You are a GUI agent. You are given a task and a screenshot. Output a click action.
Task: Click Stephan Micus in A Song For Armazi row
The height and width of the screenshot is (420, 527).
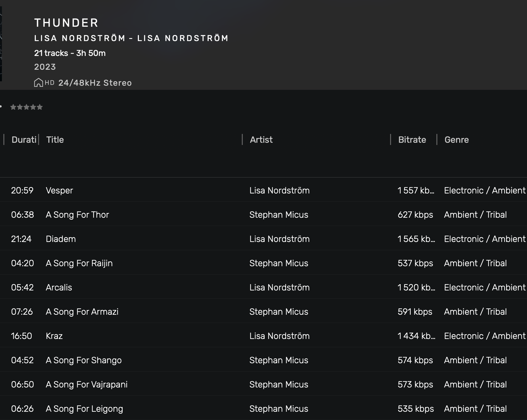(x=279, y=312)
